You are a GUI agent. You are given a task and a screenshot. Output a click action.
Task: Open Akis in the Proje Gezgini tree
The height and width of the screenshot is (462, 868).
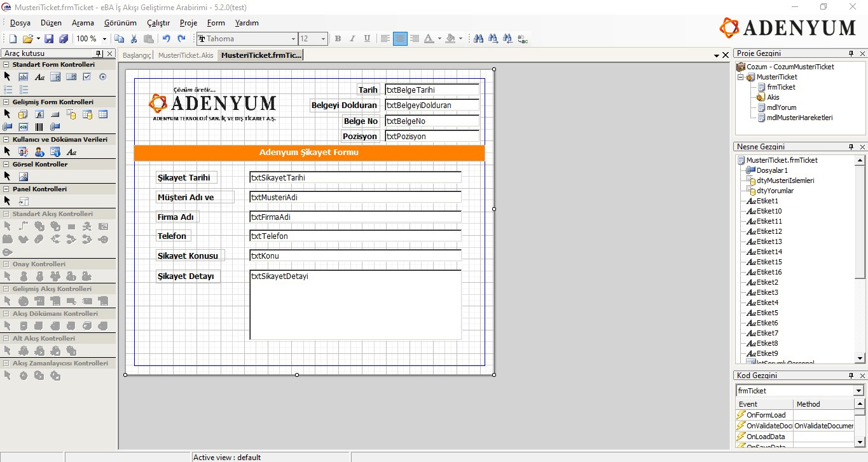773,97
